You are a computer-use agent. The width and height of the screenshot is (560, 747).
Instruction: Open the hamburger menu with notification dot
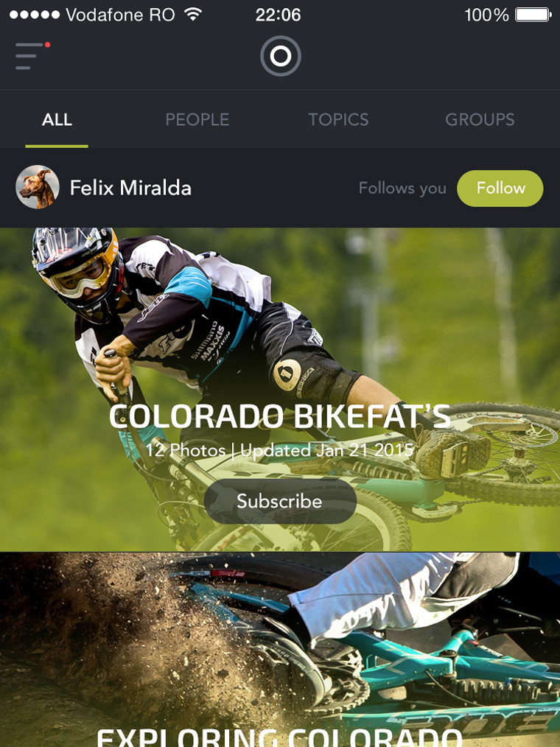32,56
